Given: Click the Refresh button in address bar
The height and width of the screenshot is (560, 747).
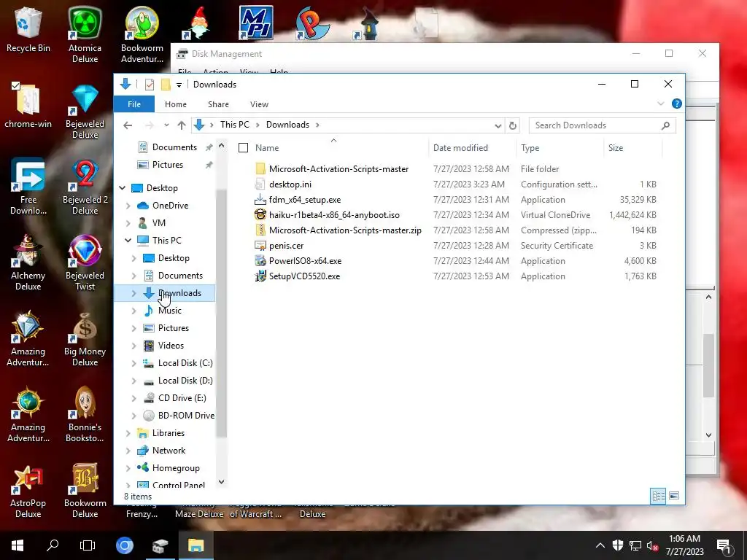Looking at the screenshot, I should [513, 125].
